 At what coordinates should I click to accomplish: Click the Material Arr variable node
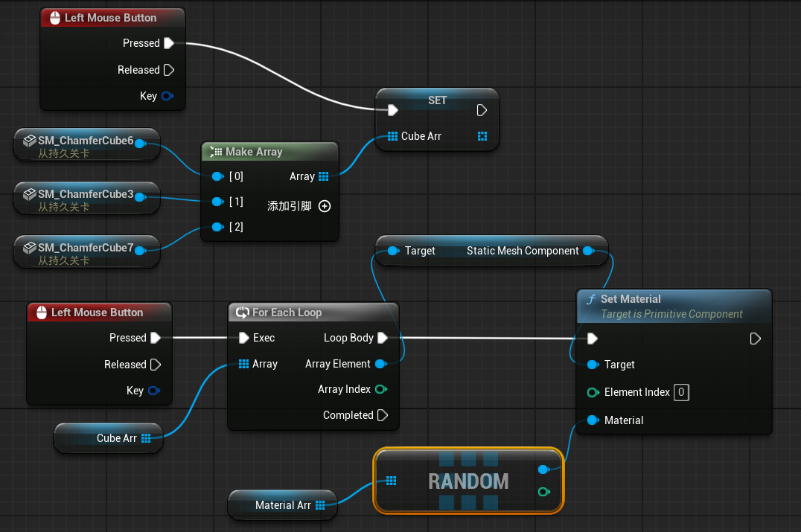pos(282,505)
